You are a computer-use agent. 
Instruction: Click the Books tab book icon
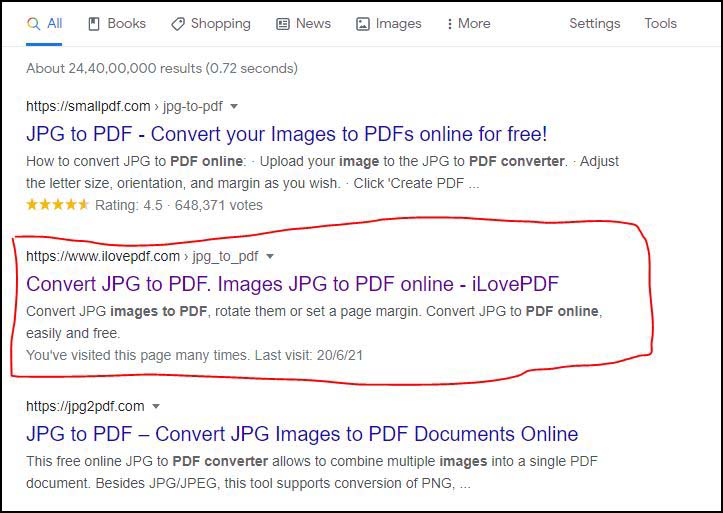coord(94,24)
